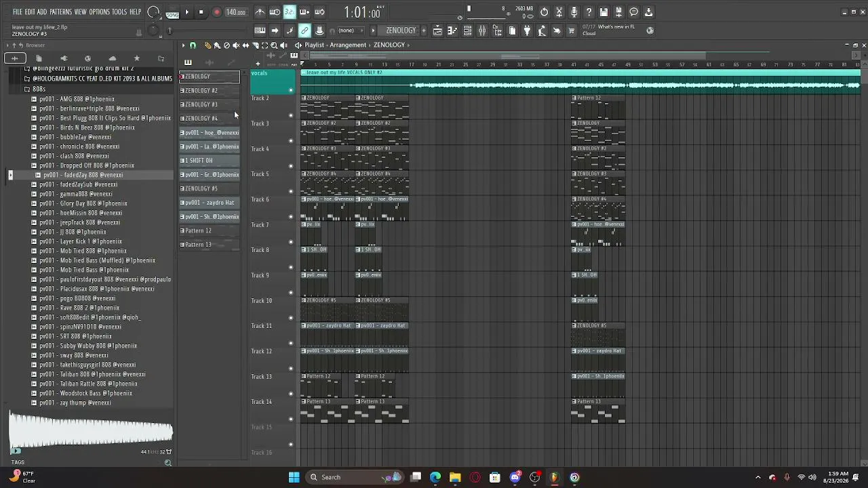
Task: Toggle the step editing arrow button
Action: (275, 30)
